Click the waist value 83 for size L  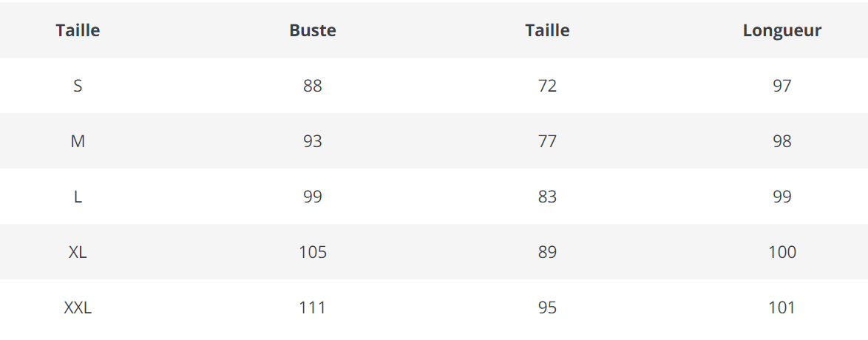(x=547, y=197)
